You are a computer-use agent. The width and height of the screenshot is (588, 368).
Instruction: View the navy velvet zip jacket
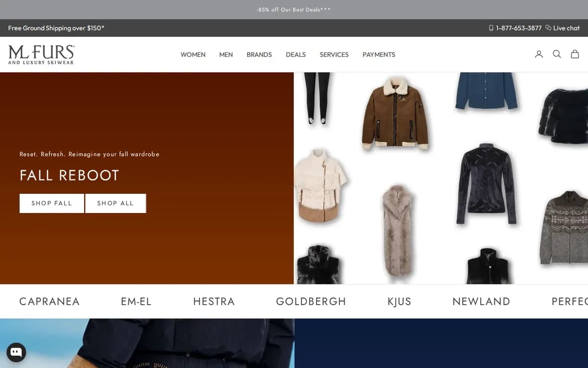[x=486, y=184]
